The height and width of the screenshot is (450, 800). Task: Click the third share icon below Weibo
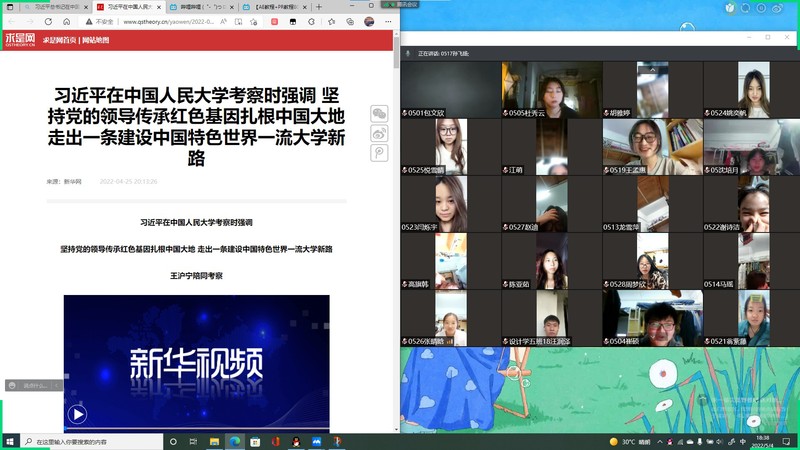[x=380, y=152]
